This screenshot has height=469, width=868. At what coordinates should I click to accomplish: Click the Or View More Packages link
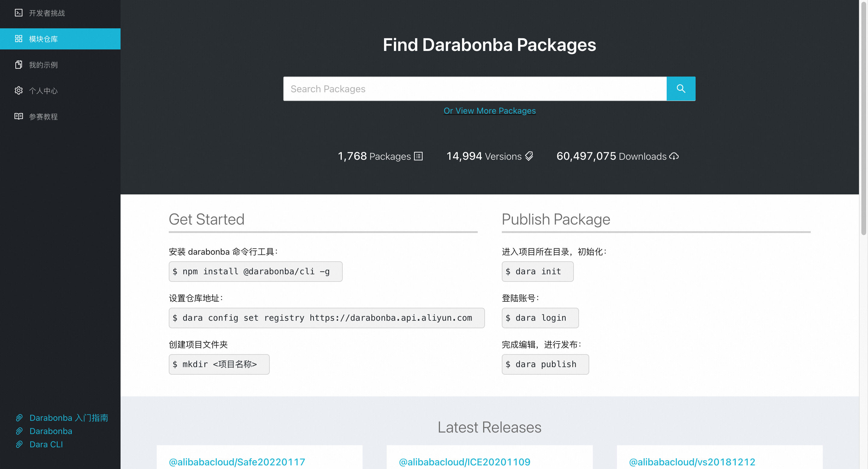point(489,111)
